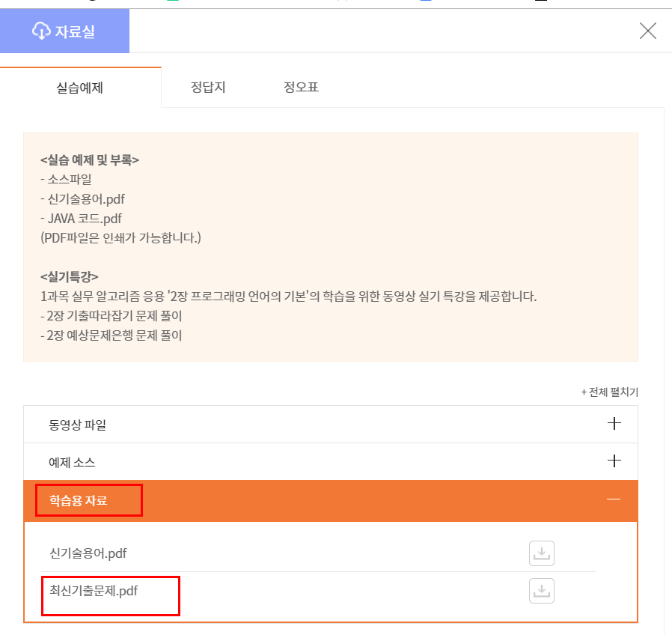The width and height of the screenshot is (672, 635).
Task: Expand 동영상 파일 with its plus icon
Action: [x=614, y=424]
